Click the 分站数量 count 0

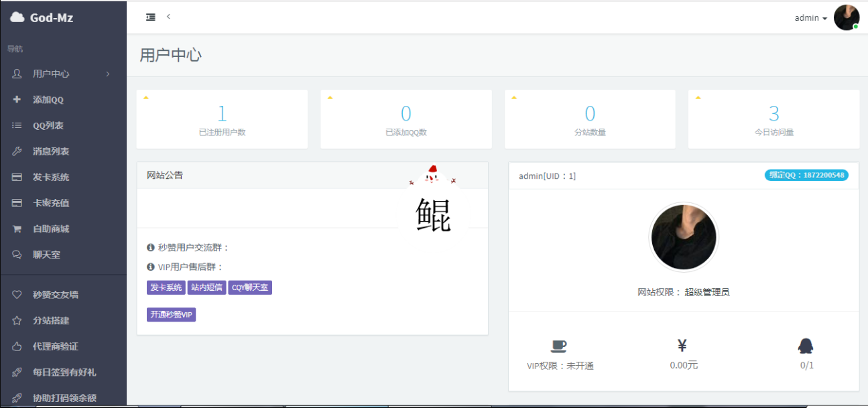point(590,113)
